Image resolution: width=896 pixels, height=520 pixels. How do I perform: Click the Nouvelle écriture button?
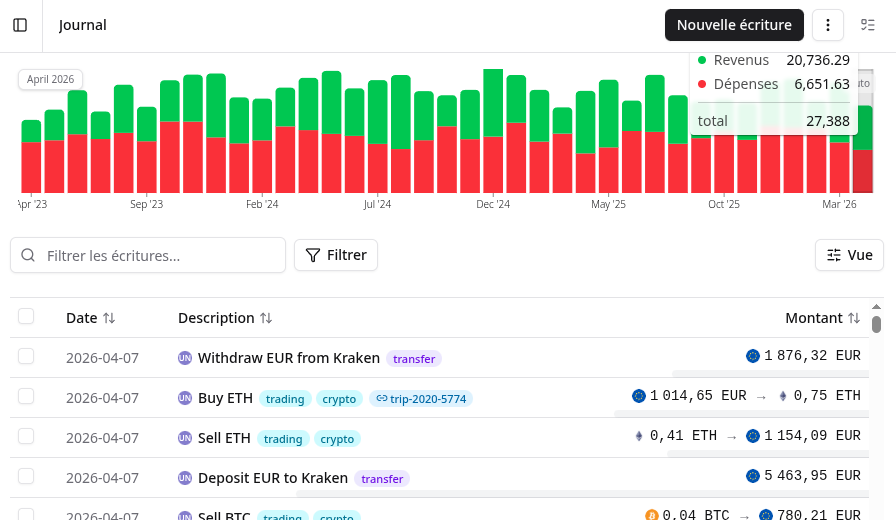tap(734, 25)
